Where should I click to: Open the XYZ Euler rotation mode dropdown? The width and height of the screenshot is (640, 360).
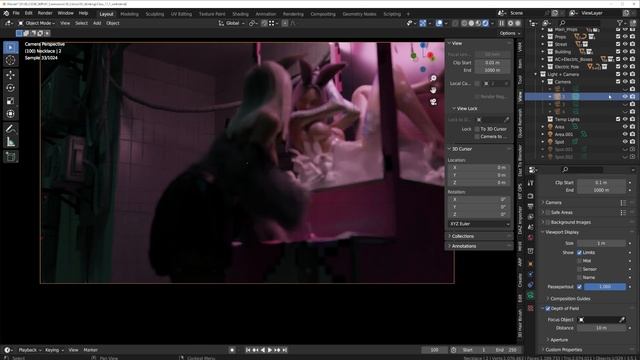pos(479,224)
